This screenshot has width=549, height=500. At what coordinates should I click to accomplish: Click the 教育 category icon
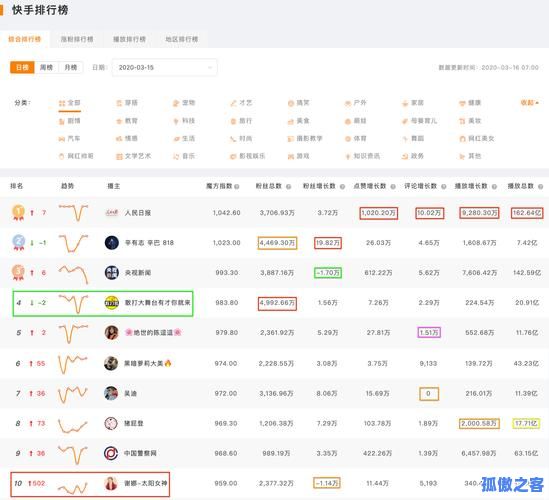[x=119, y=121]
